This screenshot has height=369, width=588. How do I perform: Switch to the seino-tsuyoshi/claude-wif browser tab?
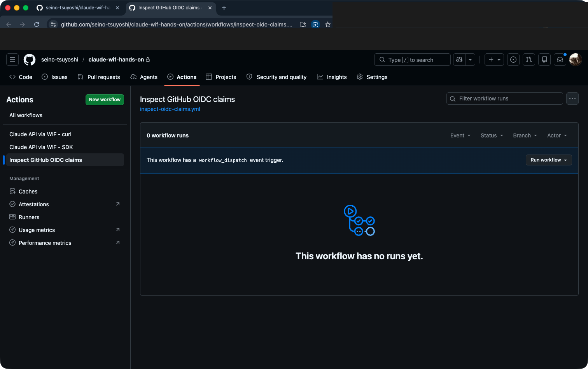(78, 8)
